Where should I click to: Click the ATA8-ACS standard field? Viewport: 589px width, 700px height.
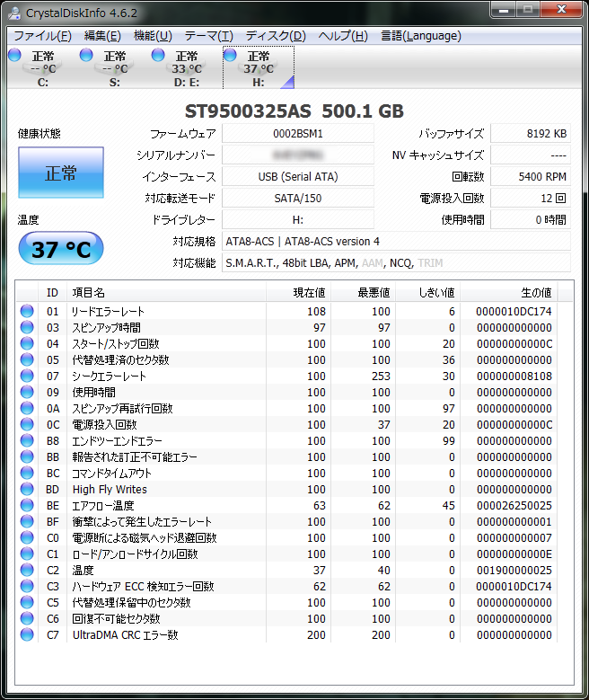396,241
